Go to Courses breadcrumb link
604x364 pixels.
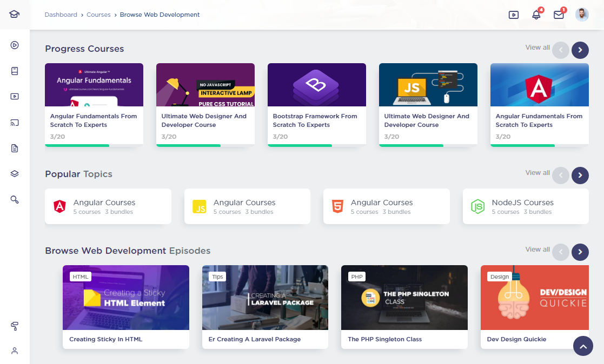pyautogui.click(x=98, y=15)
